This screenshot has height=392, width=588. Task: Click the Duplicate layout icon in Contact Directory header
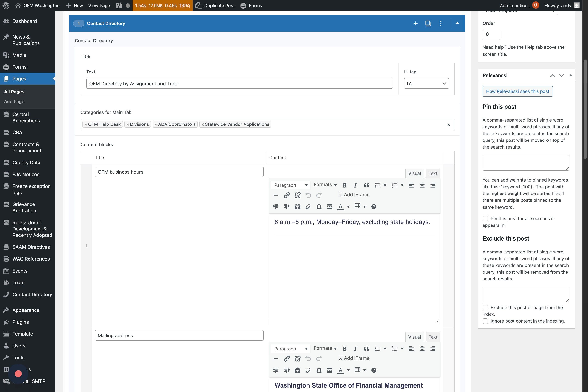pyautogui.click(x=428, y=23)
